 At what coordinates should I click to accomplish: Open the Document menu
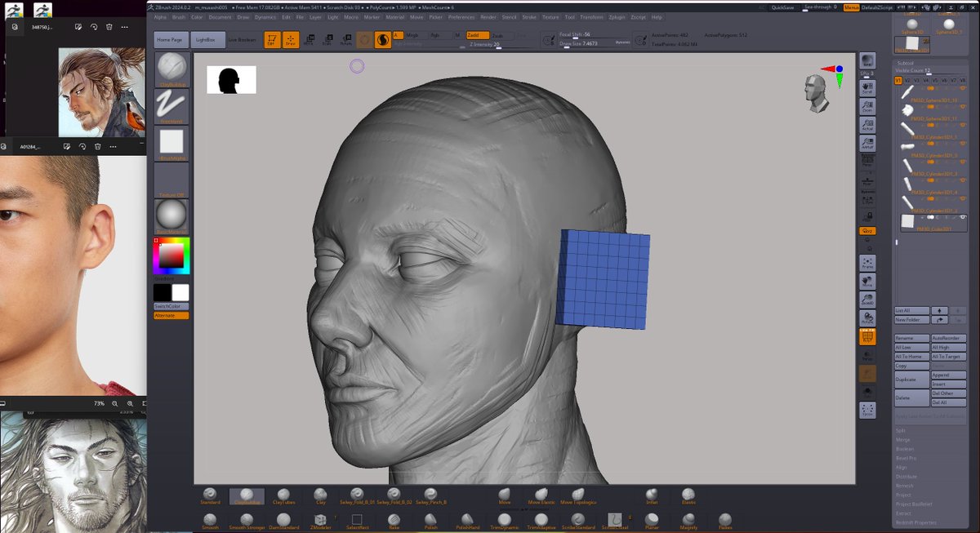[x=220, y=17]
